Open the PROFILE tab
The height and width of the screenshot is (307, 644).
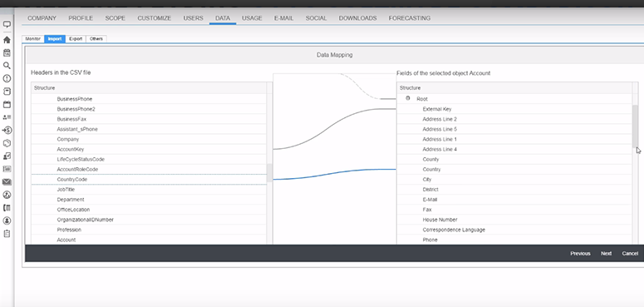coord(81,18)
